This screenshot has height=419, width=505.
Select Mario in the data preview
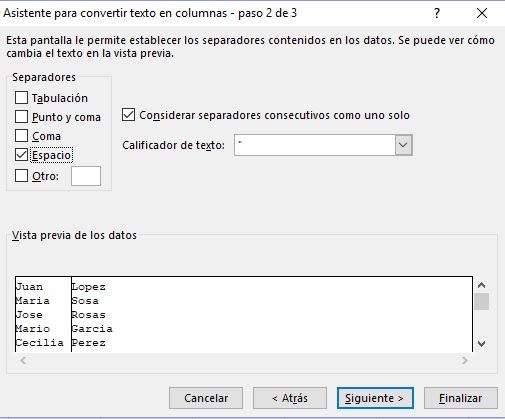click(x=33, y=329)
